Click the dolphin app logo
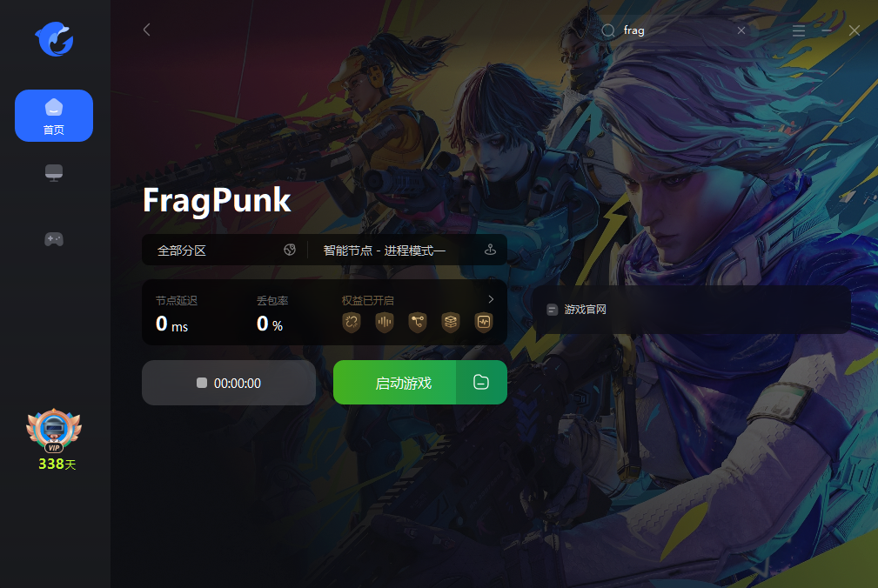The height and width of the screenshot is (588, 878). click(x=54, y=39)
